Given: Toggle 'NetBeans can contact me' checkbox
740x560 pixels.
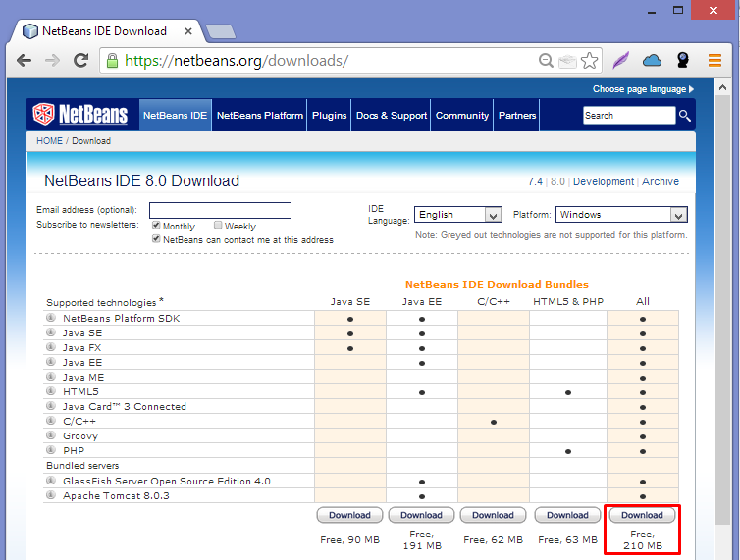Looking at the screenshot, I should 156,238.
